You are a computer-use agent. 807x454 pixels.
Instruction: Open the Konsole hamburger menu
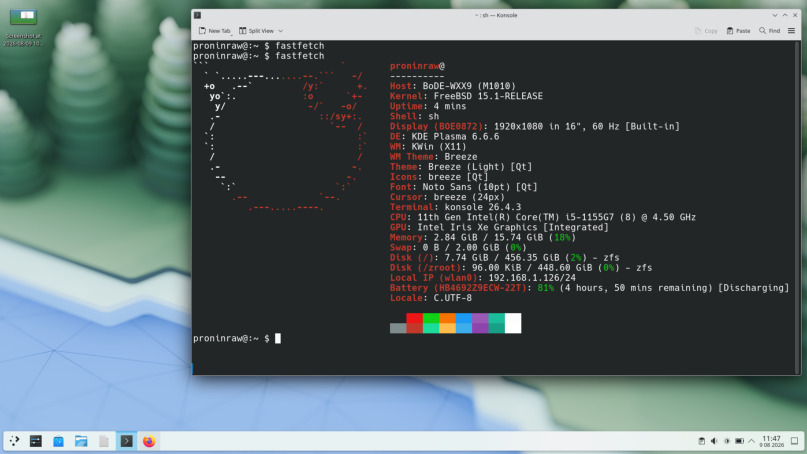coord(792,31)
